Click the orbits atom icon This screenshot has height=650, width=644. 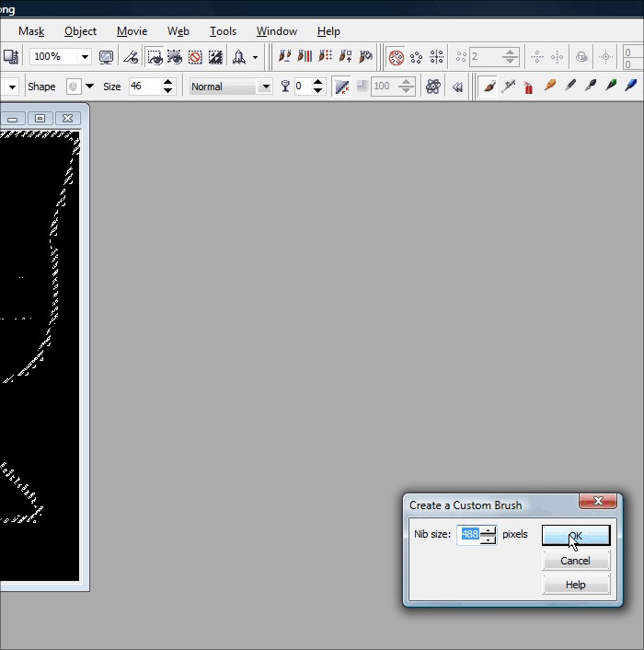click(x=432, y=87)
